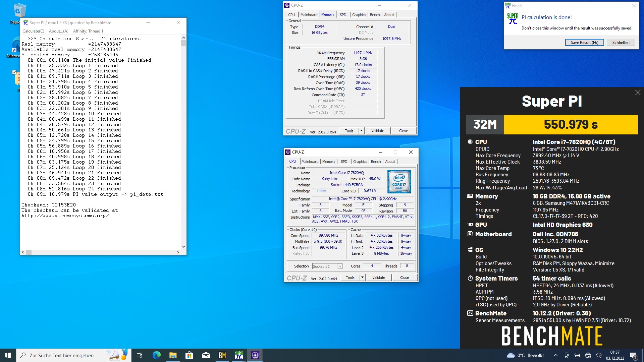Click Validate in lower CPU-Z window
This screenshot has width=644, height=362.
379,278
